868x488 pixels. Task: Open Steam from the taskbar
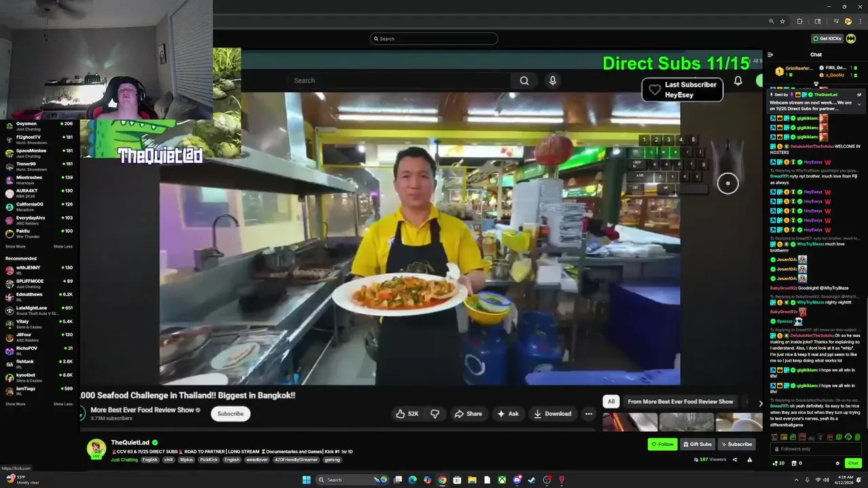(532, 480)
